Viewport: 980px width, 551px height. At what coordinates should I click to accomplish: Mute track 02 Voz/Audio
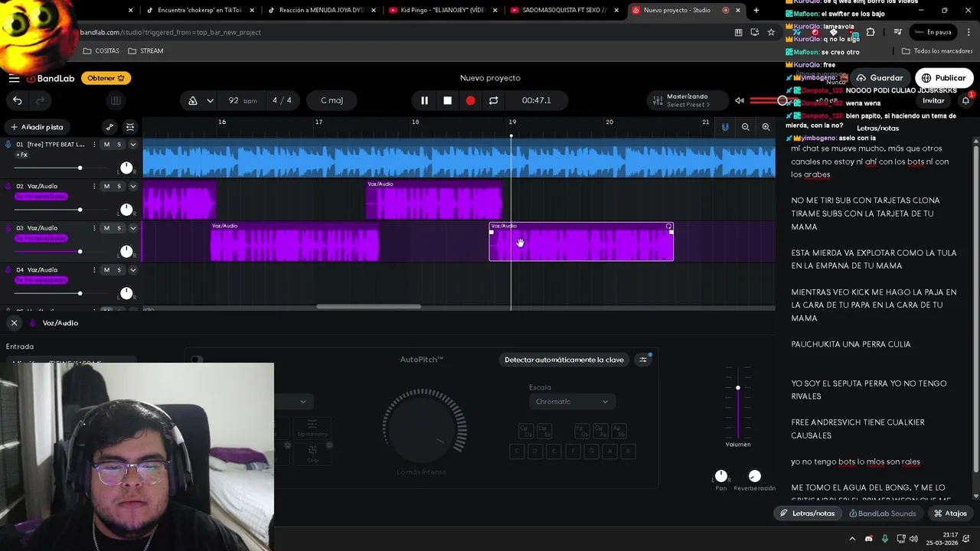pos(106,186)
